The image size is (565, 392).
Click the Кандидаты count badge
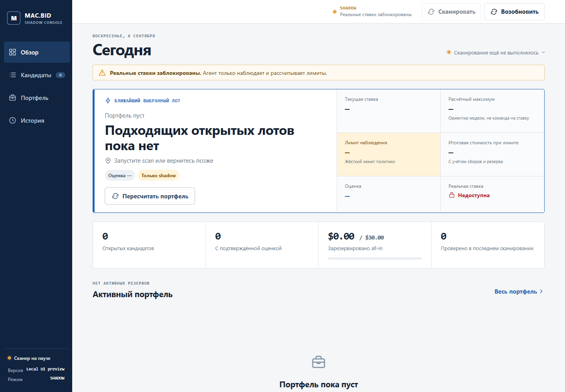(60, 75)
